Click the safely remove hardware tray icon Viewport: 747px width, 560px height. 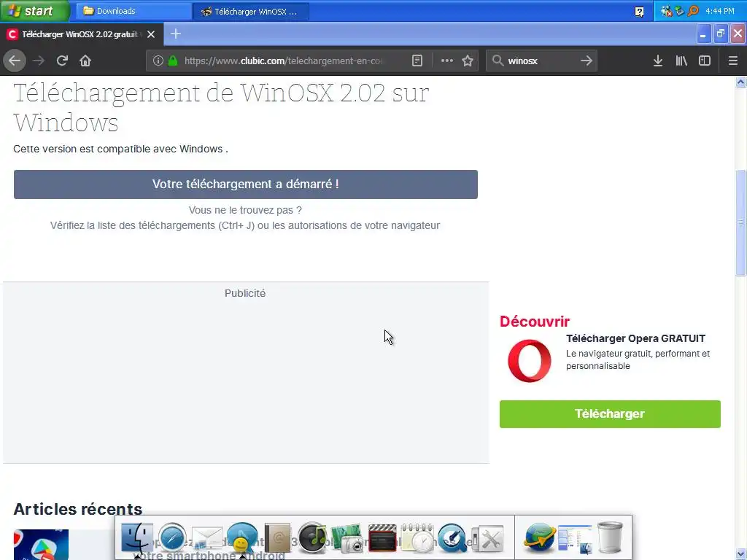pyautogui.click(x=680, y=11)
